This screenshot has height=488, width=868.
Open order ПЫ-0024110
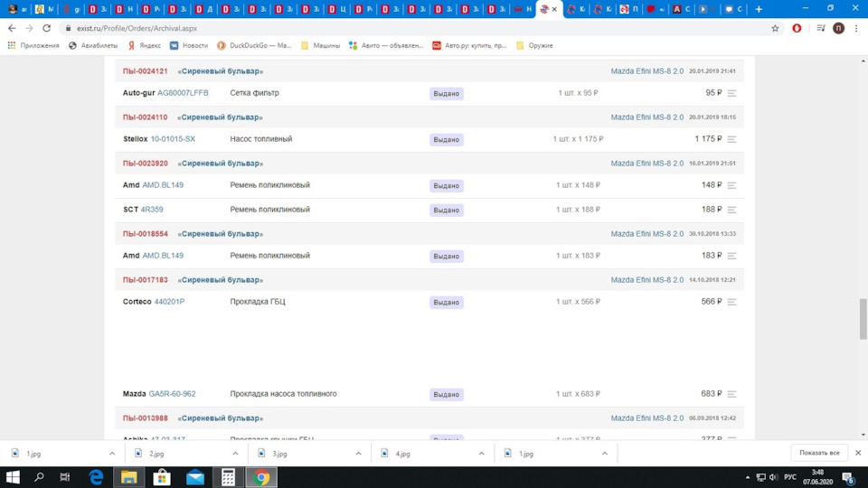[x=145, y=117]
